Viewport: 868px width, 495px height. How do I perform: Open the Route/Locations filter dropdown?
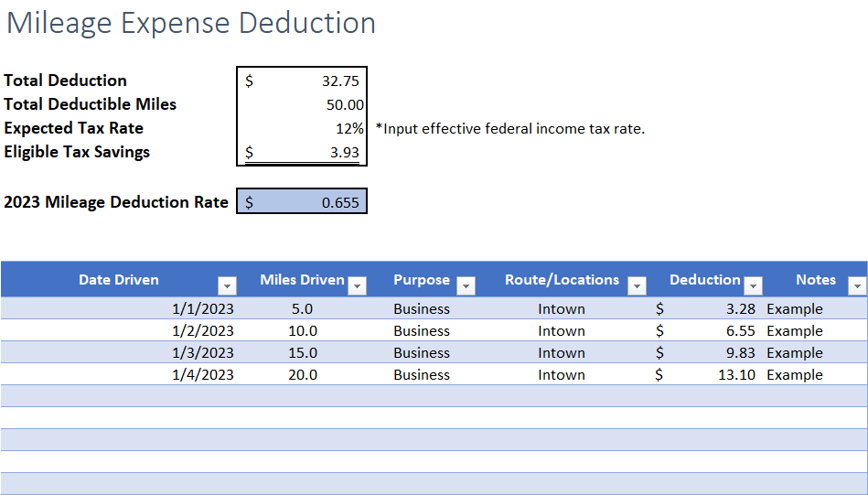638,285
